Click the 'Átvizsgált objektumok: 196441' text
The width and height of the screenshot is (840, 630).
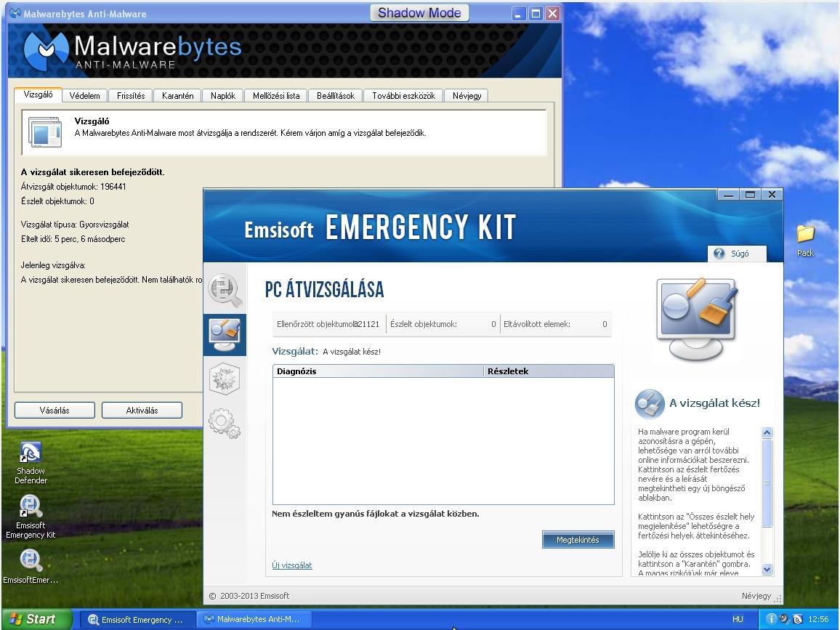tap(73, 187)
